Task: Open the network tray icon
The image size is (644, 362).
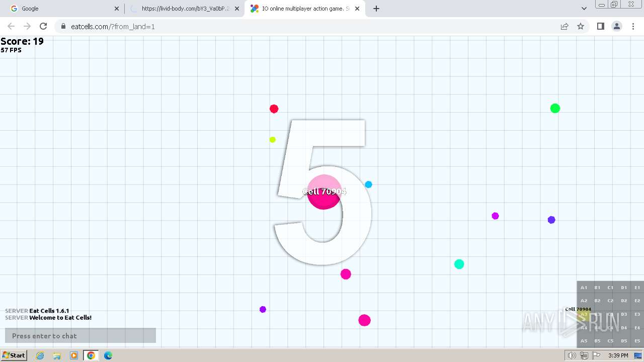Action: pos(584,355)
